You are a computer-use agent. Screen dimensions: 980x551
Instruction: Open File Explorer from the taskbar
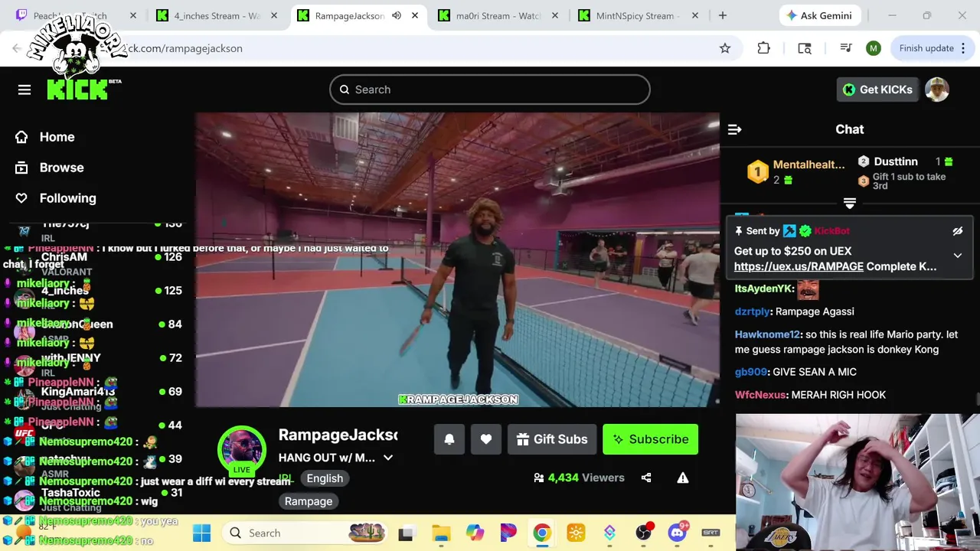tap(440, 533)
